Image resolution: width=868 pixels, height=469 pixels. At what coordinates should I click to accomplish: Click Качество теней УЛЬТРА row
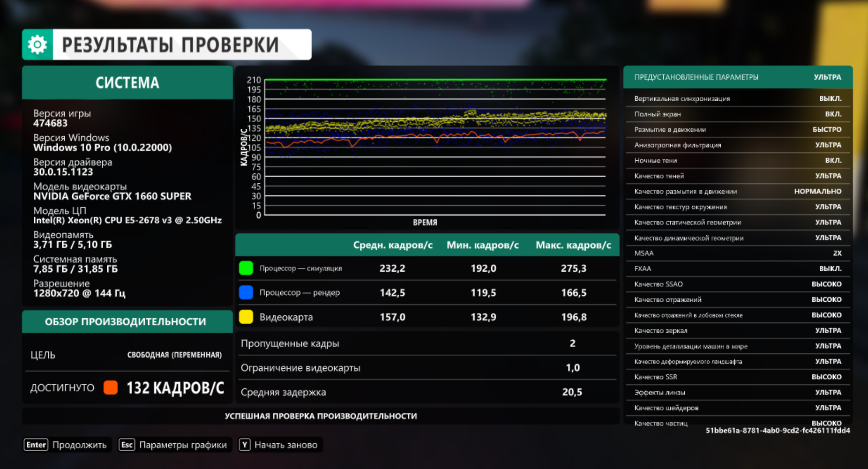738,176
